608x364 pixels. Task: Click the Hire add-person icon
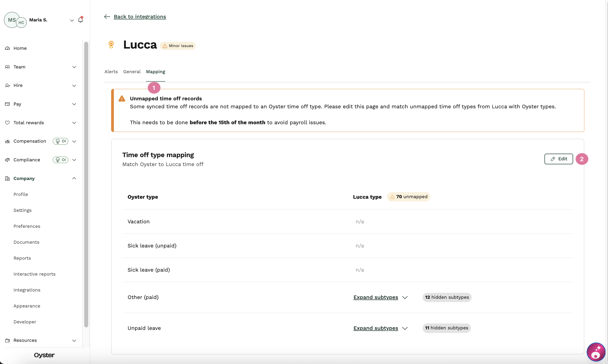click(7, 85)
